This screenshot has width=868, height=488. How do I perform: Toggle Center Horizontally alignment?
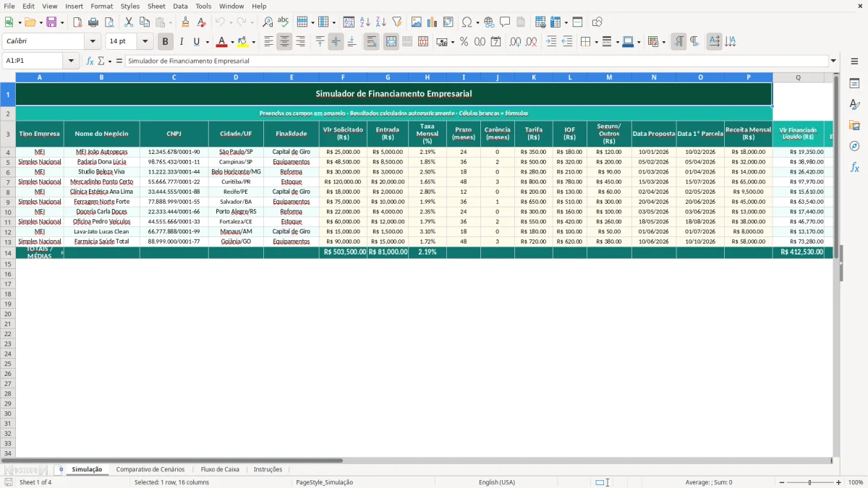tap(285, 42)
